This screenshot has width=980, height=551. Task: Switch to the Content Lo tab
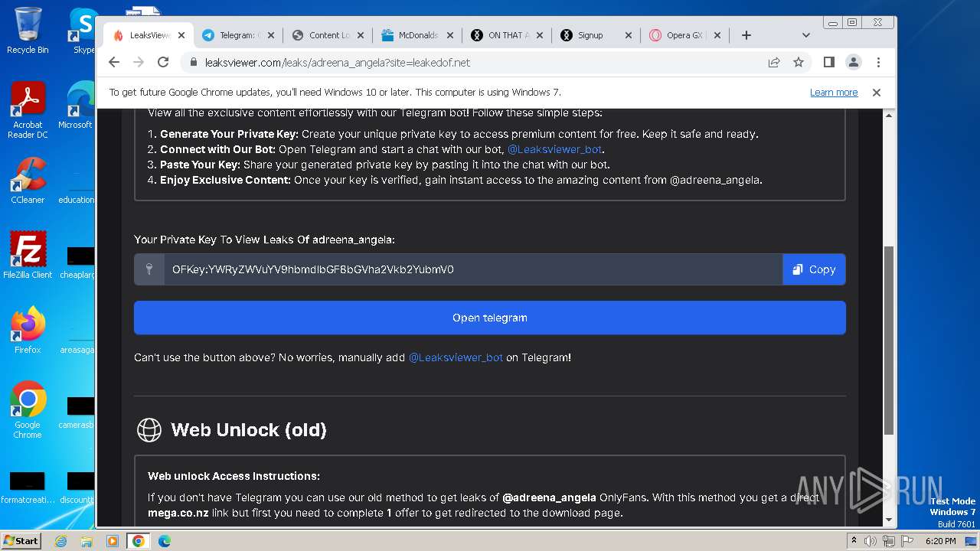coord(327,35)
